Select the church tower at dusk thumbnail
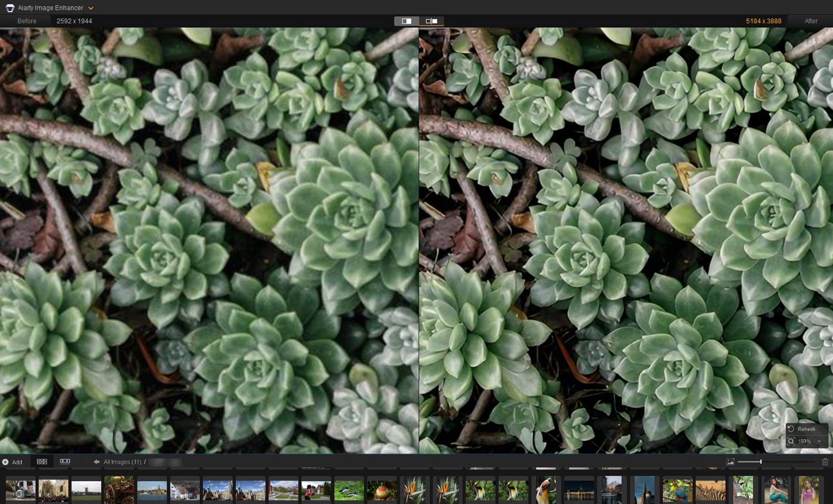Viewport: 833px width, 504px height. [645, 490]
